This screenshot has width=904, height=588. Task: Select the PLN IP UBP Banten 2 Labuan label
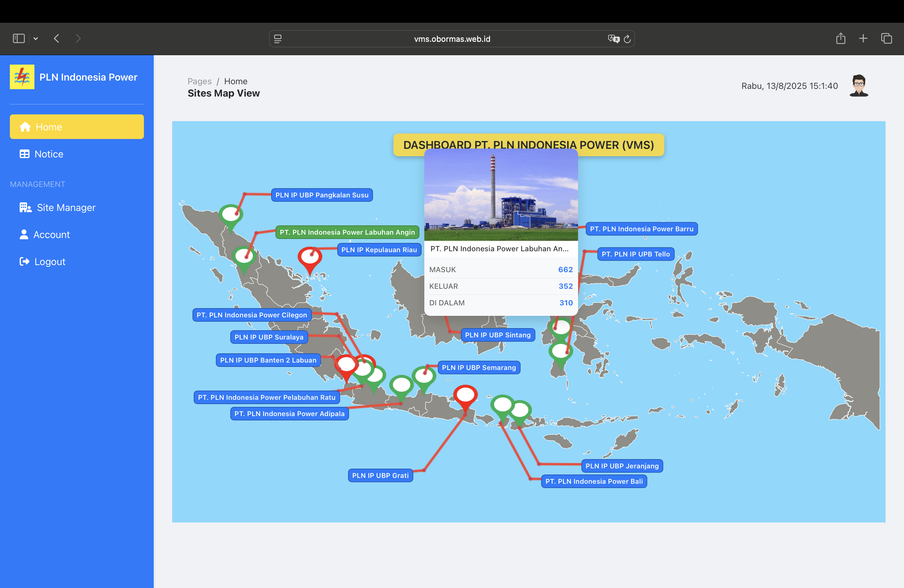tap(268, 360)
